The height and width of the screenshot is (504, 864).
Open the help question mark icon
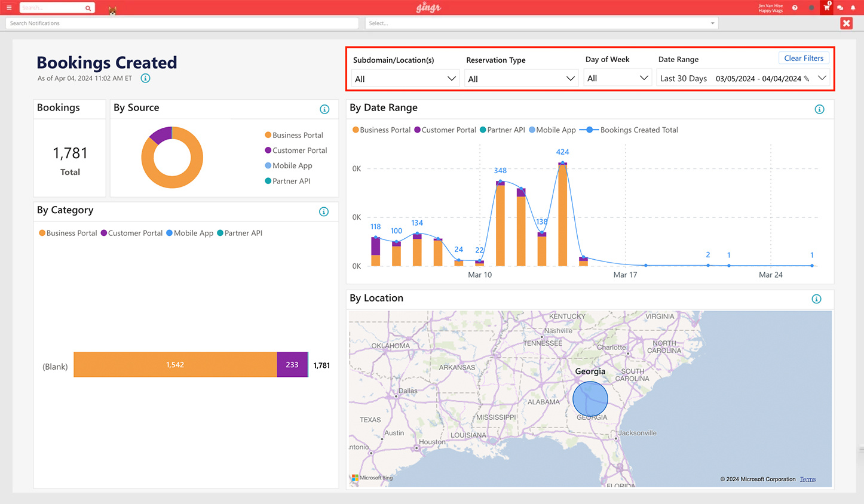pyautogui.click(x=795, y=8)
